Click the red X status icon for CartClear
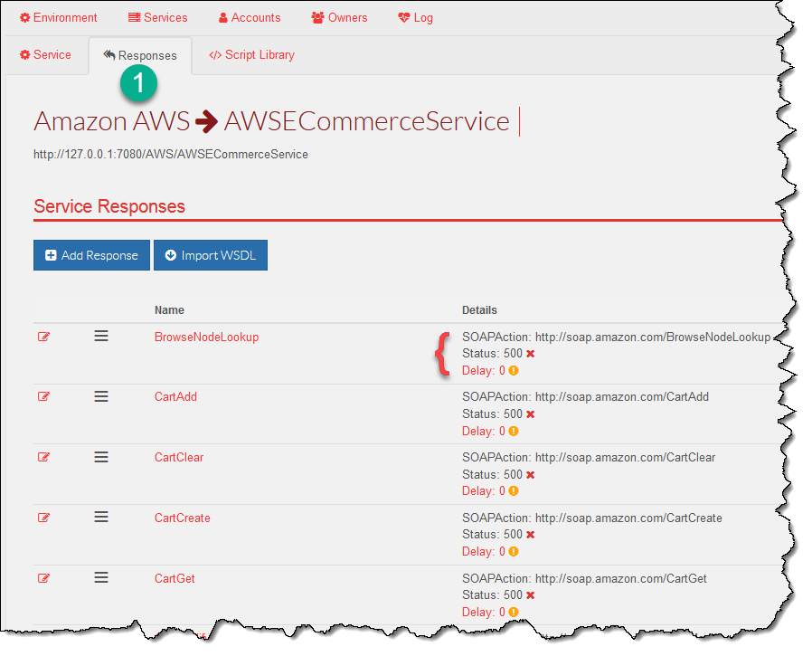 coord(530,475)
